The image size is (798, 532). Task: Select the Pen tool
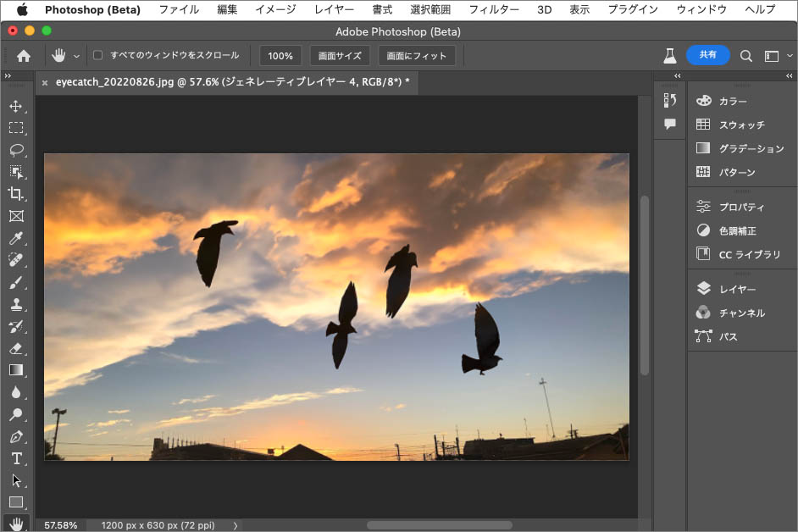coord(16,436)
